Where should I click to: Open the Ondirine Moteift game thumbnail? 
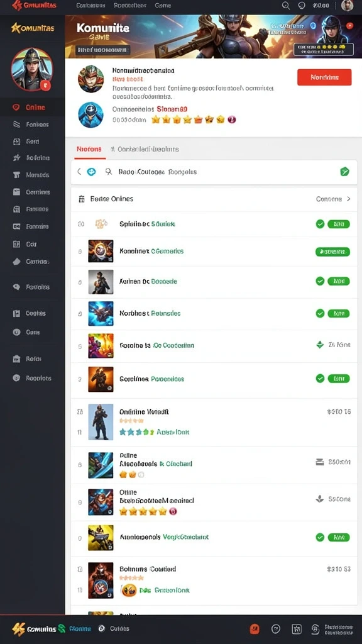[x=101, y=422]
